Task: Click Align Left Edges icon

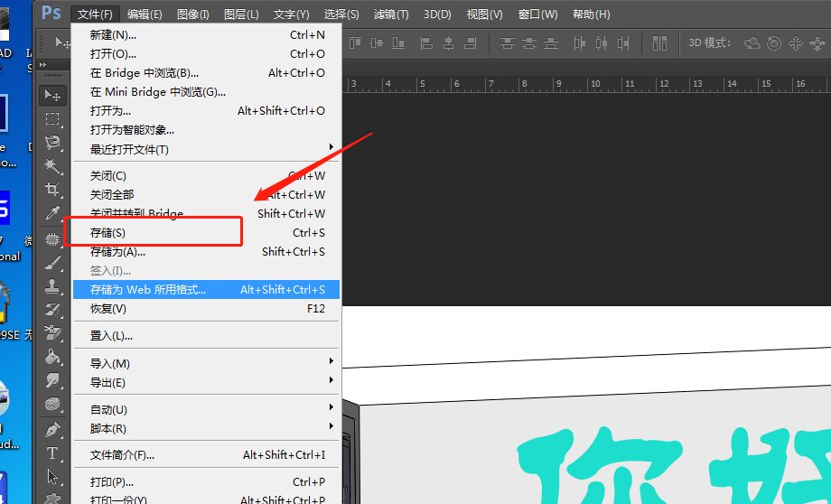Action: pos(426,43)
